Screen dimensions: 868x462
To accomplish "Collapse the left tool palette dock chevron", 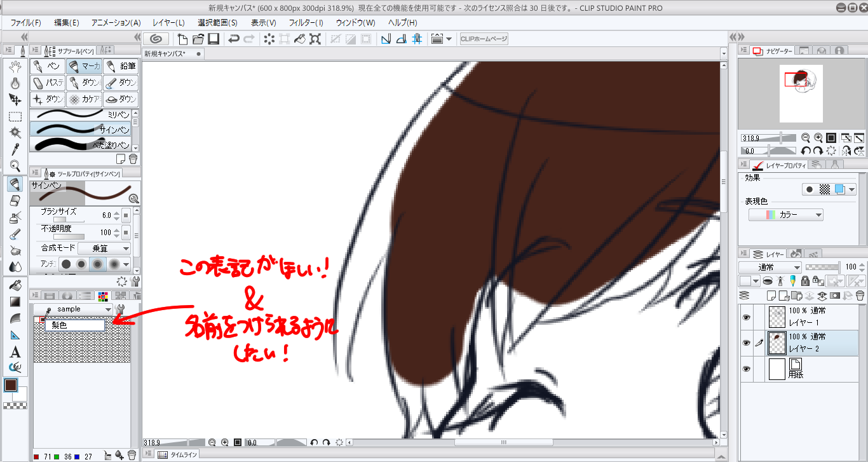I will [24, 37].
